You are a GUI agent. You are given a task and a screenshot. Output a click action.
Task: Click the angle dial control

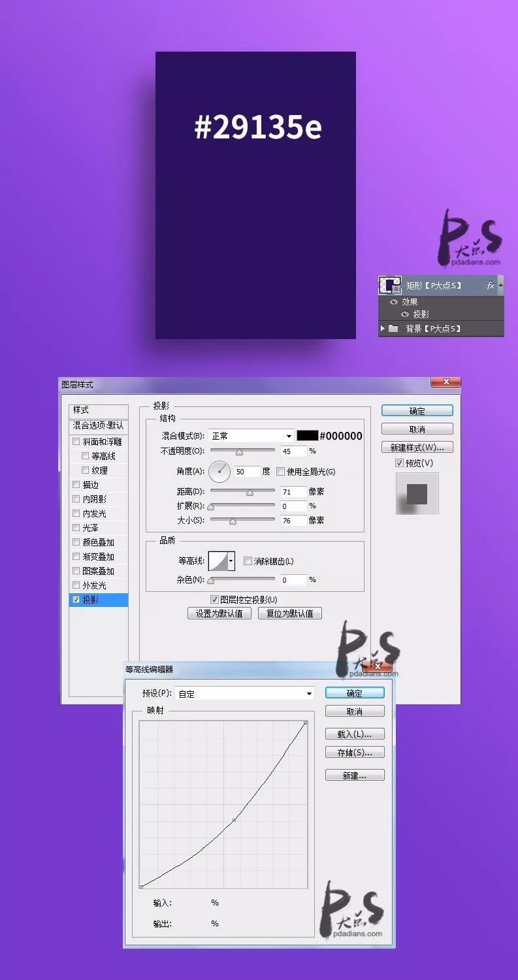(219, 471)
